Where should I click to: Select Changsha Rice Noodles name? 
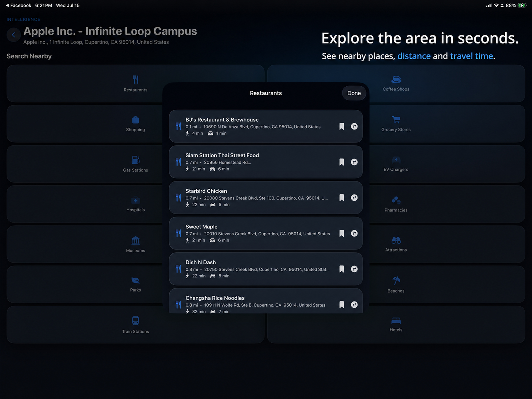(215, 298)
